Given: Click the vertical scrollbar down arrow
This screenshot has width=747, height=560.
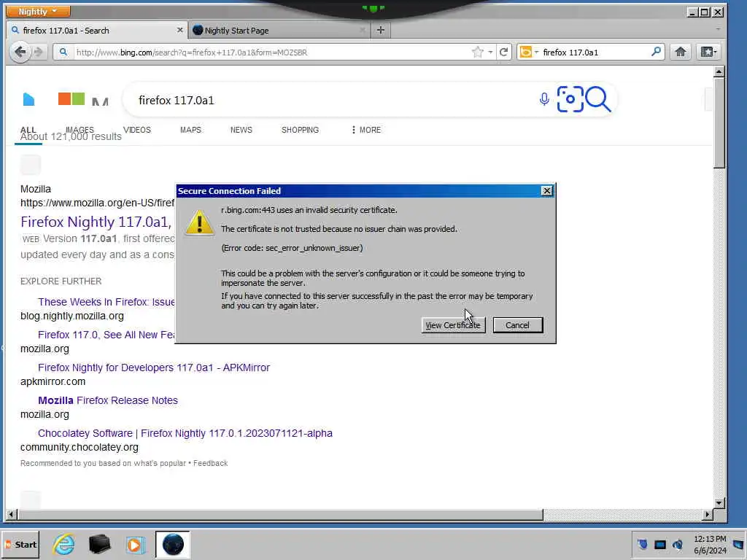Looking at the screenshot, I should point(719,503).
